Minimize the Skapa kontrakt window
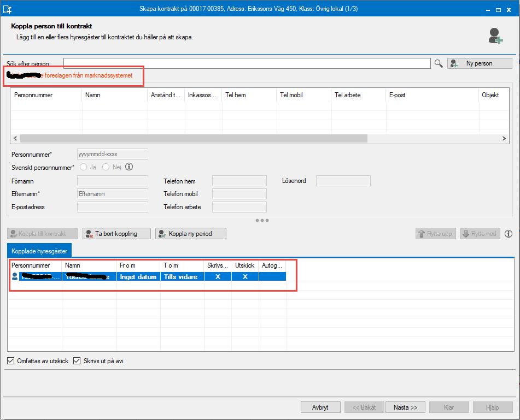The height and width of the screenshot is (420, 520). pos(488,10)
